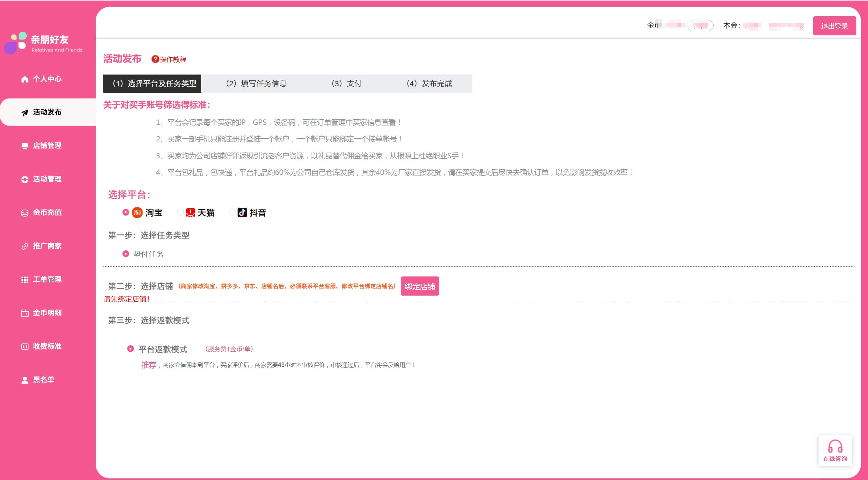Click the paper plane icon for 活动发布
Screen dimensions: 868x480
(x=25, y=112)
